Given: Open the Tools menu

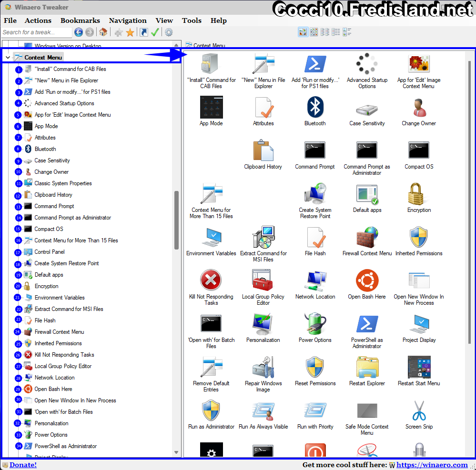Looking at the screenshot, I should pyautogui.click(x=192, y=20).
